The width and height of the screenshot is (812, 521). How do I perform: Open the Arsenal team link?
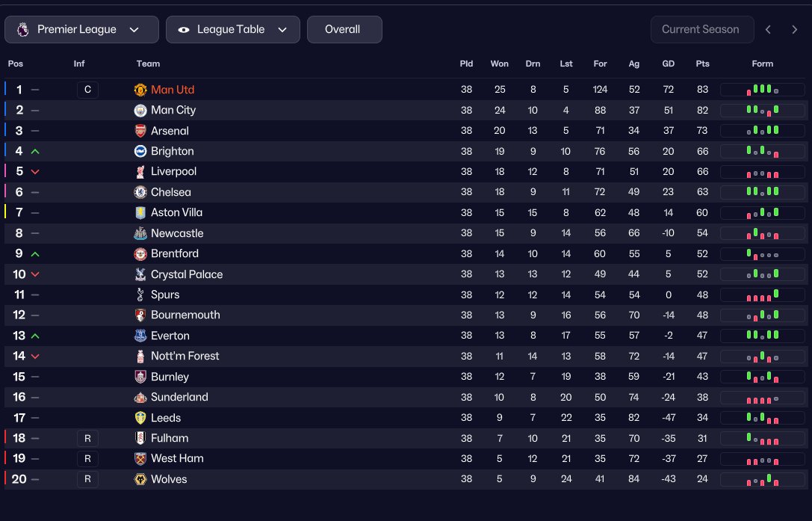(x=170, y=131)
